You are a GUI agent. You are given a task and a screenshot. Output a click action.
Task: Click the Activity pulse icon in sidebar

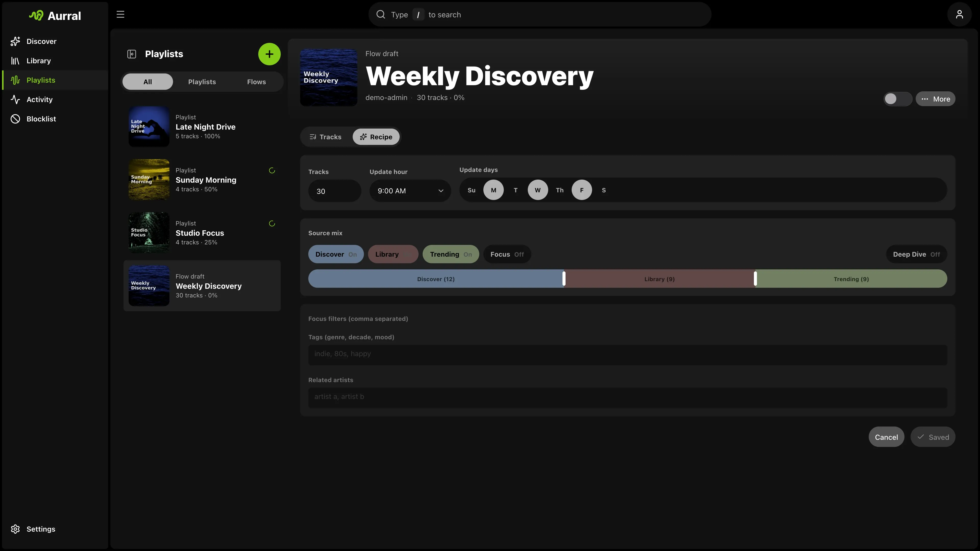pyautogui.click(x=15, y=100)
